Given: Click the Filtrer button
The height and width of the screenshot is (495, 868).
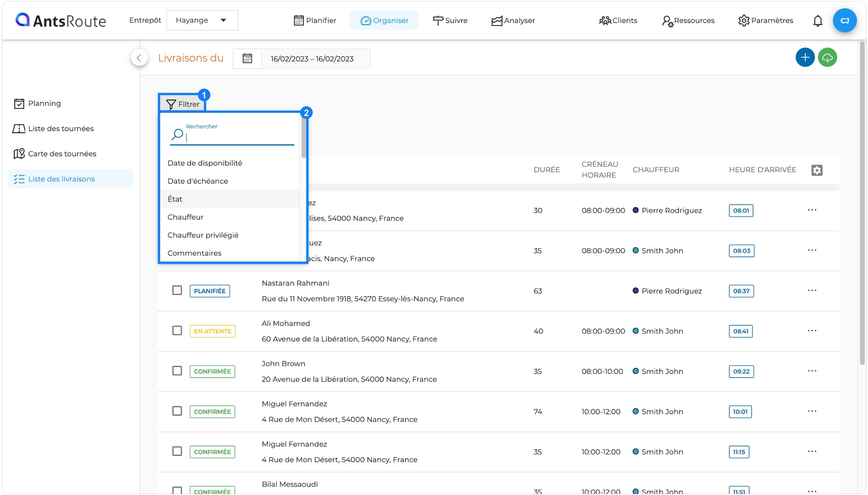Looking at the screenshot, I should click(183, 104).
